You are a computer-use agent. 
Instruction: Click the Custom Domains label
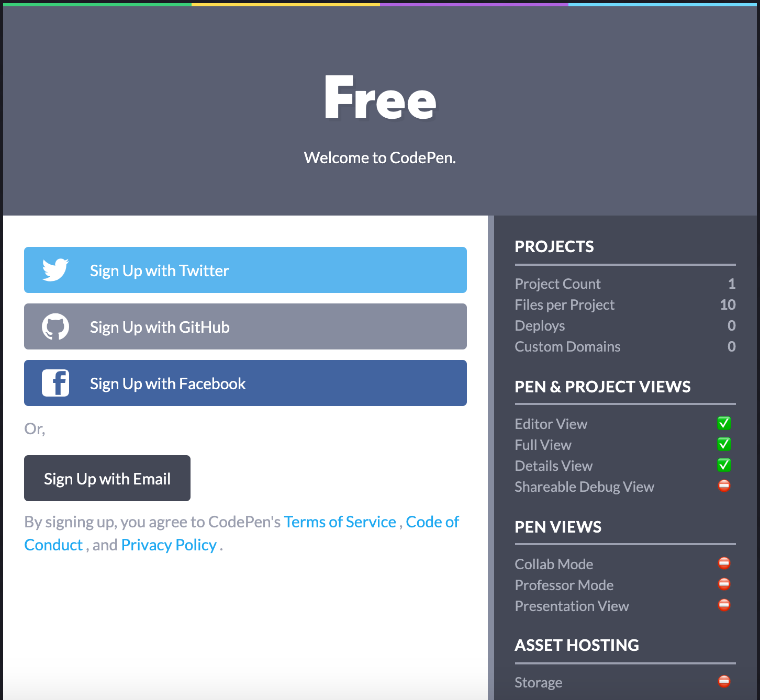click(x=567, y=346)
